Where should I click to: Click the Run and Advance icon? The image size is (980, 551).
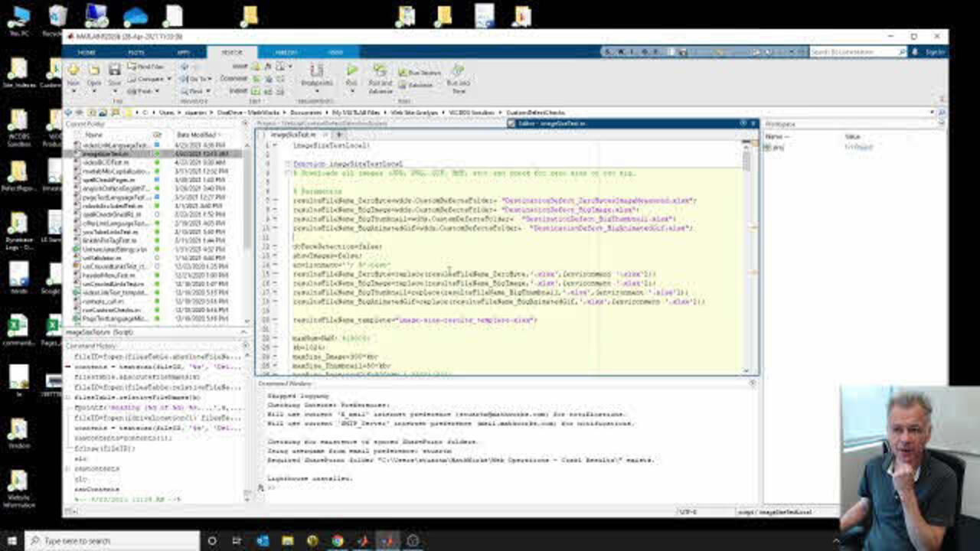[380, 71]
